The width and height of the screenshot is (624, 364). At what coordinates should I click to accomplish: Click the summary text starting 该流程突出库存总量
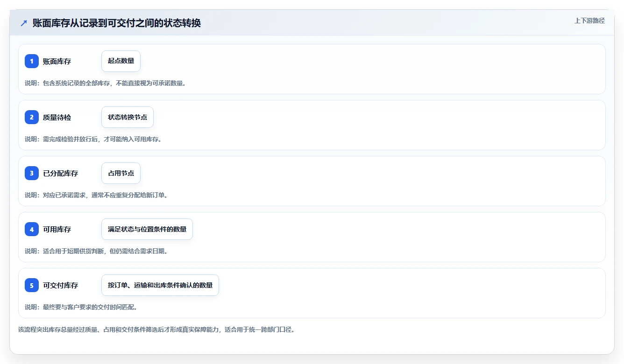(156, 329)
